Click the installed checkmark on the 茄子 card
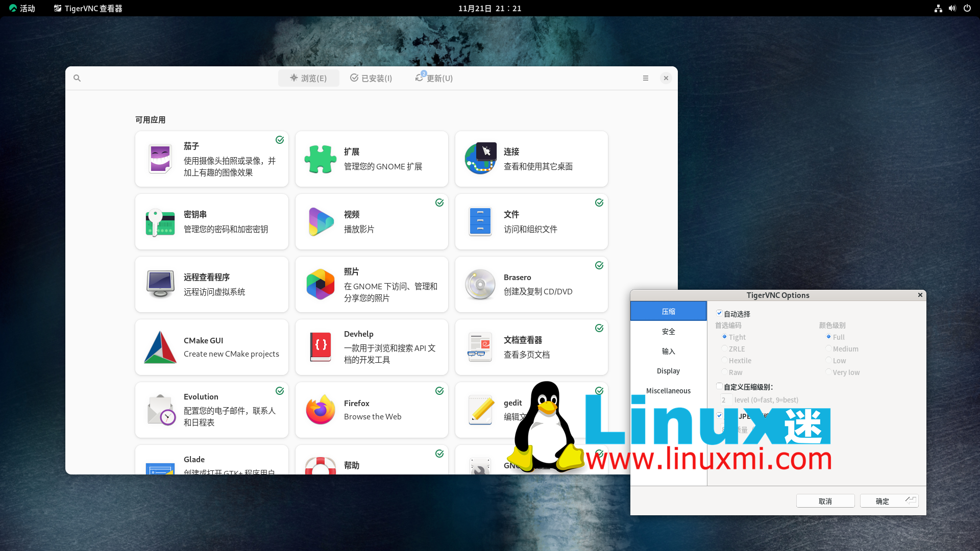The image size is (980, 551). [280, 140]
